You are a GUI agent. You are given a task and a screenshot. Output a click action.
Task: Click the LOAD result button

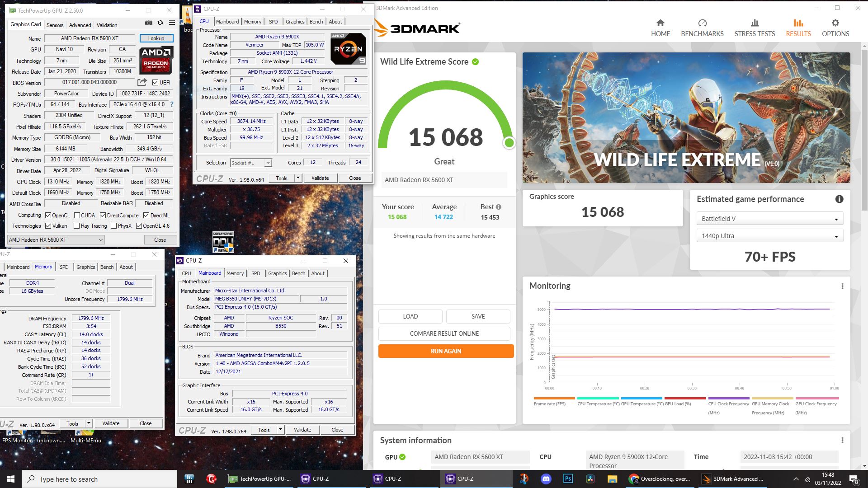point(410,316)
